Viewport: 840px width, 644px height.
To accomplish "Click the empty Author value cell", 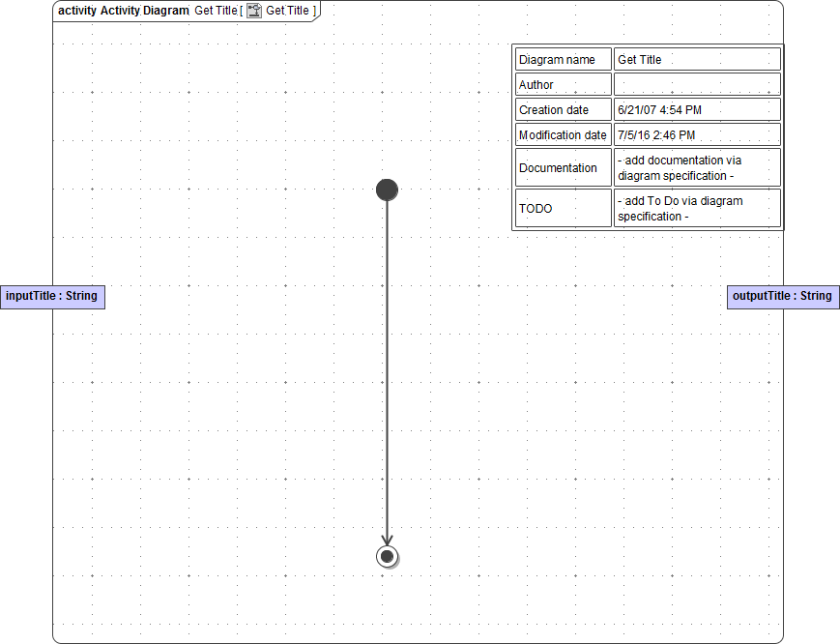I will pos(696,84).
